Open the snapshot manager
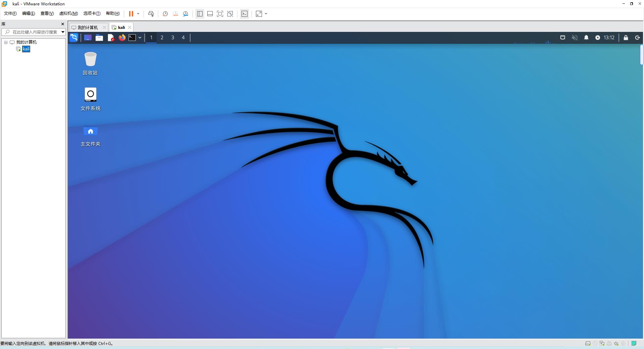Viewport: 644px width, 349px height. click(x=185, y=14)
